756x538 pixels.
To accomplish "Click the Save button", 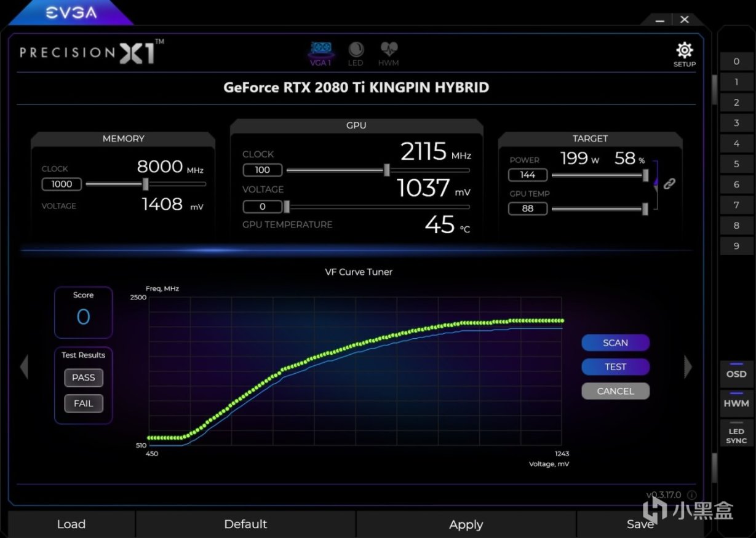I will (640, 524).
